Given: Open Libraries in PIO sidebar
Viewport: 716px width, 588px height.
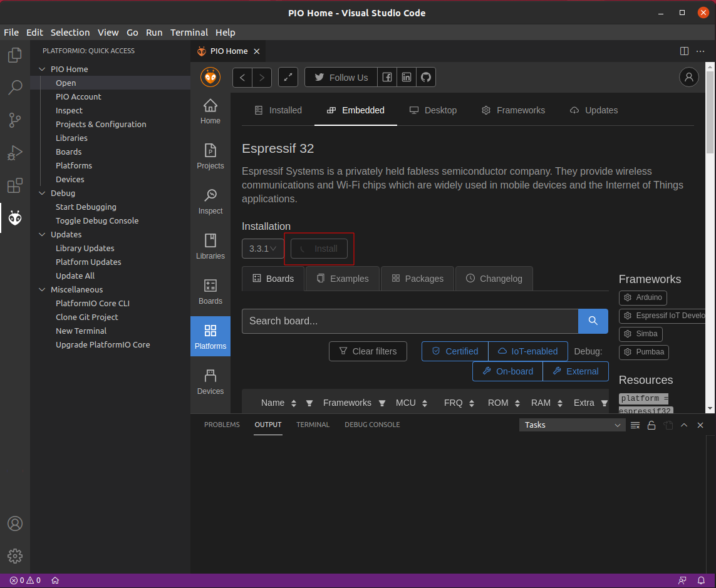Looking at the screenshot, I should [210, 247].
